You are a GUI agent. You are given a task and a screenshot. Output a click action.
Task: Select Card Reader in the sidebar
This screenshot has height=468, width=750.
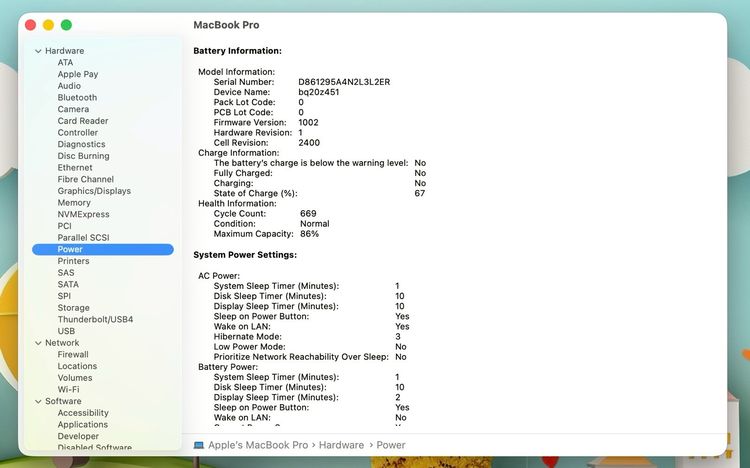pos(83,121)
